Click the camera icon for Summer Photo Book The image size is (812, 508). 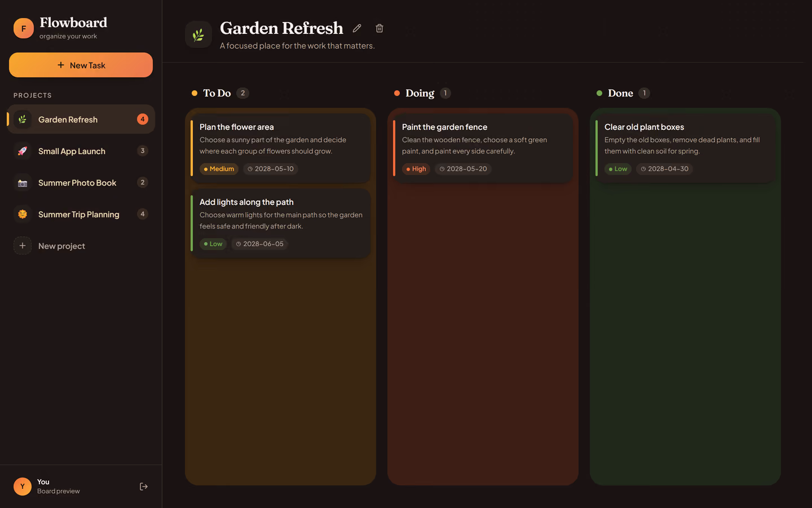click(x=23, y=182)
